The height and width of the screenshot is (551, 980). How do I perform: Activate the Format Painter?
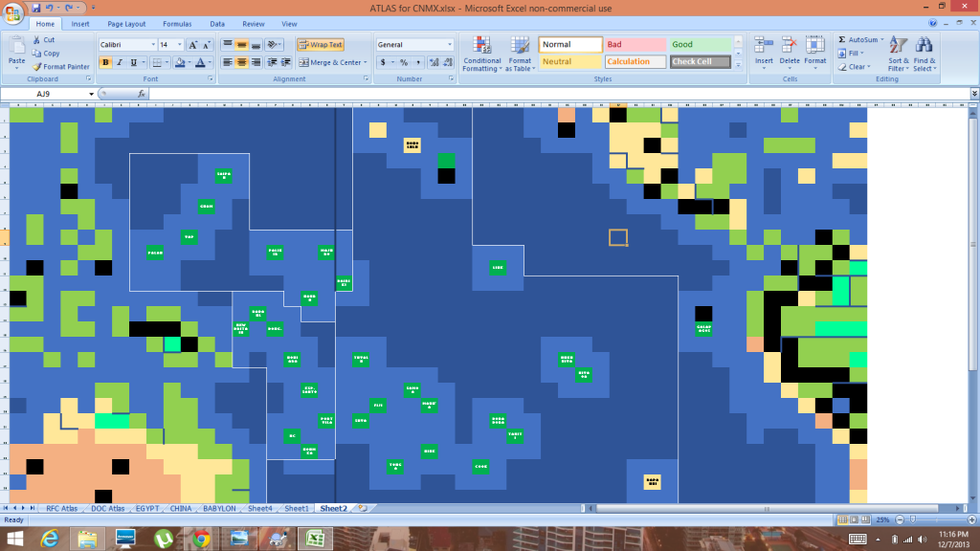tap(60, 67)
